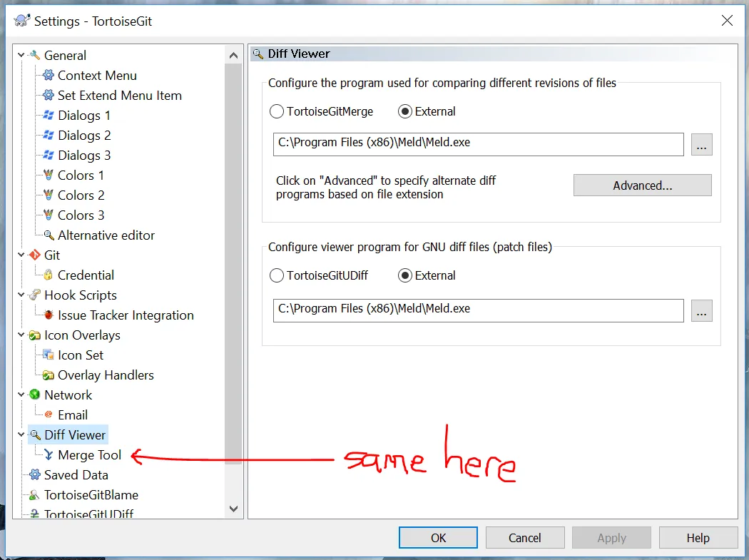
Task: Open the Set Extend Menu Item page
Action: pos(119,96)
